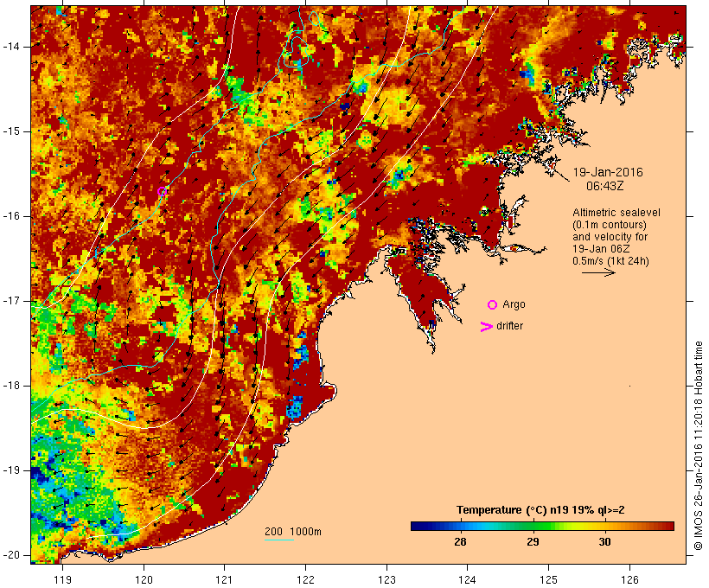Click the '06:43Z' time text
The height and width of the screenshot is (588, 709).
point(605,187)
